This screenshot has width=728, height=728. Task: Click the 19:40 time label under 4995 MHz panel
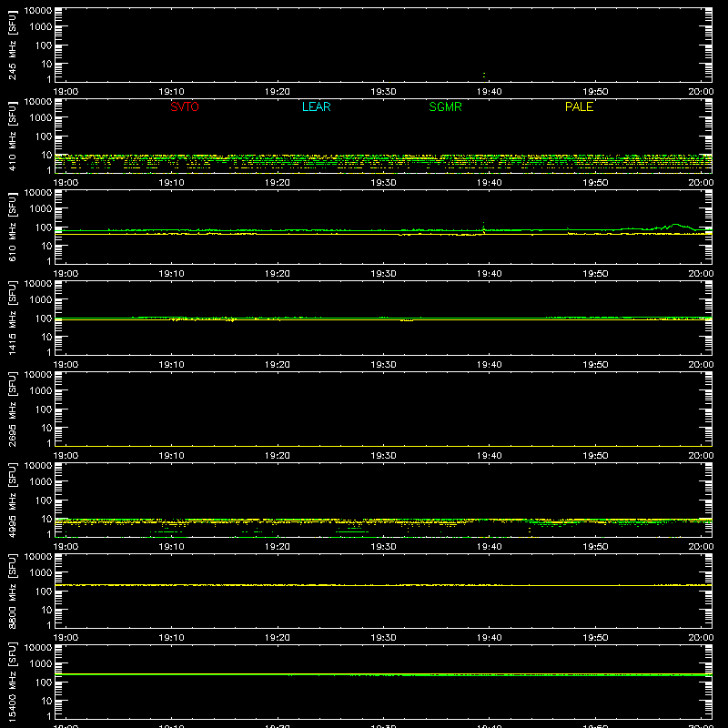coord(490,547)
